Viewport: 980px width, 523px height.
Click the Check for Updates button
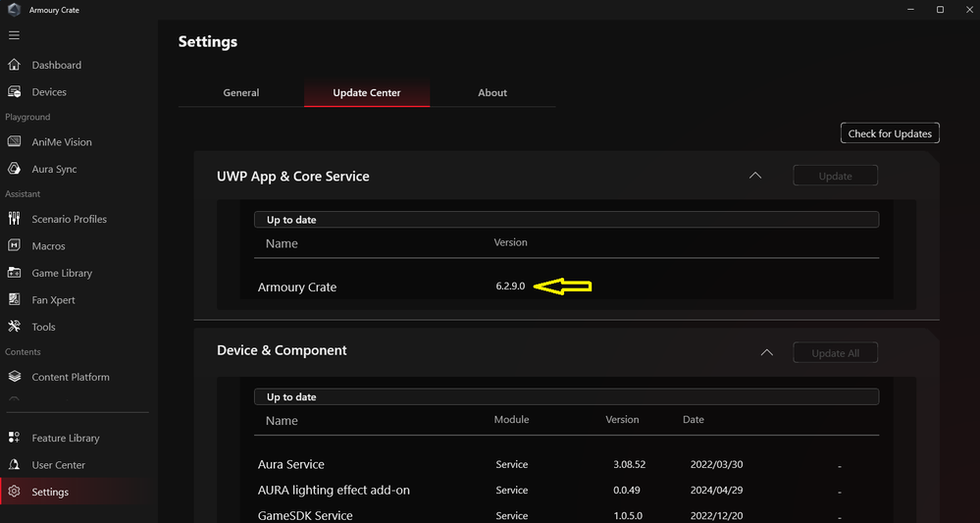[890, 133]
